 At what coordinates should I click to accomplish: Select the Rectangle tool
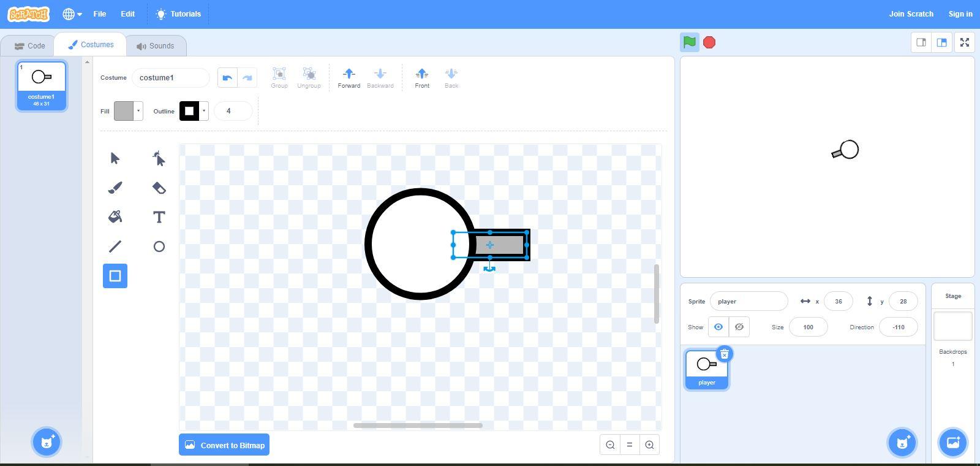tap(115, 276)
